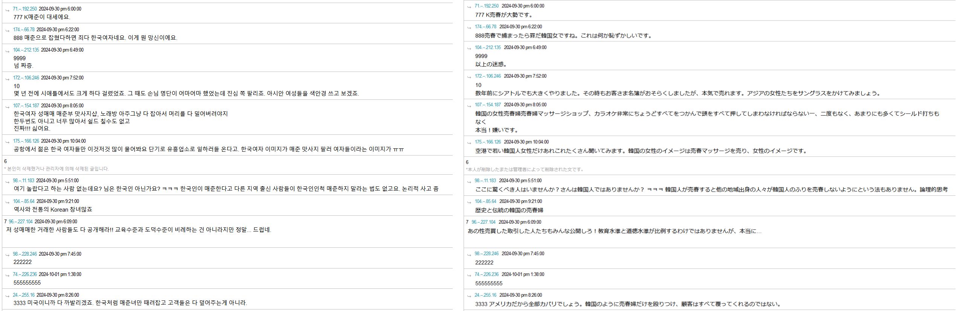Open user link 71.–.192.250 in Japanese panel
The image size is (980, 311).
pyautogui.click(x=486, y=6)
